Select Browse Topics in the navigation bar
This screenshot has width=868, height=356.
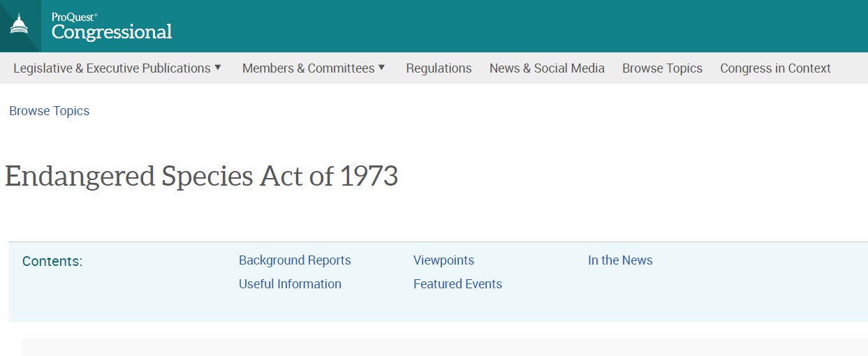point(662,68)
